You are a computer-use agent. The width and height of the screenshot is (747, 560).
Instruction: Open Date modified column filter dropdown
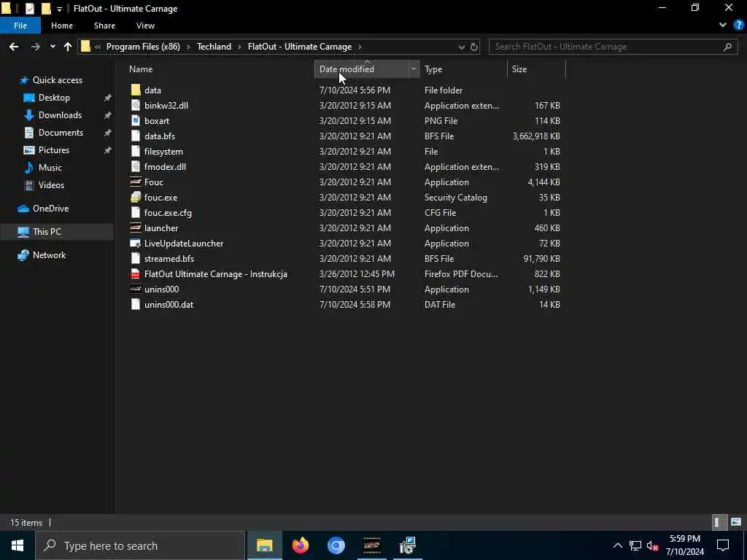[x=414, y=69]
